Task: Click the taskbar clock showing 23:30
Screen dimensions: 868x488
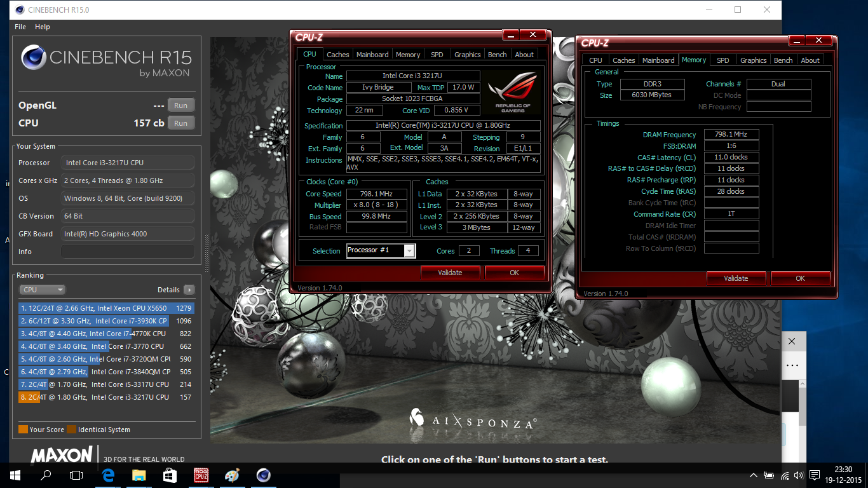Action: (843, 475)
